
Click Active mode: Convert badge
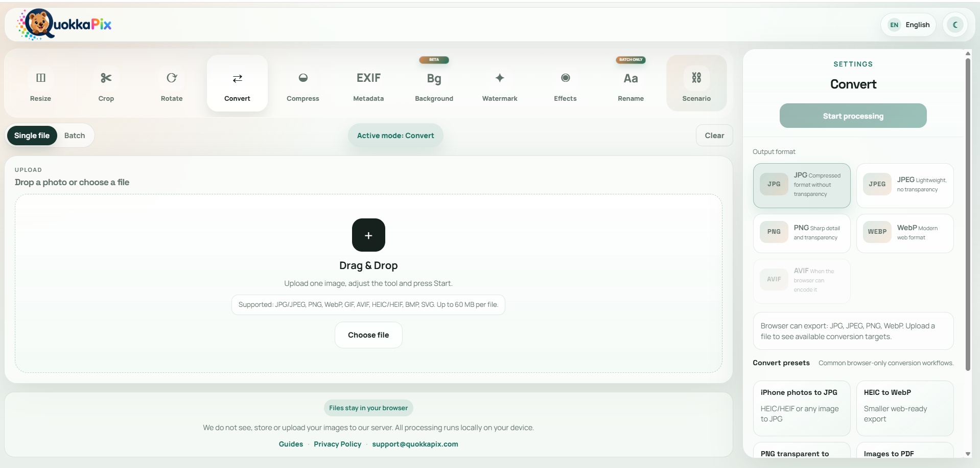pos(395,136)
